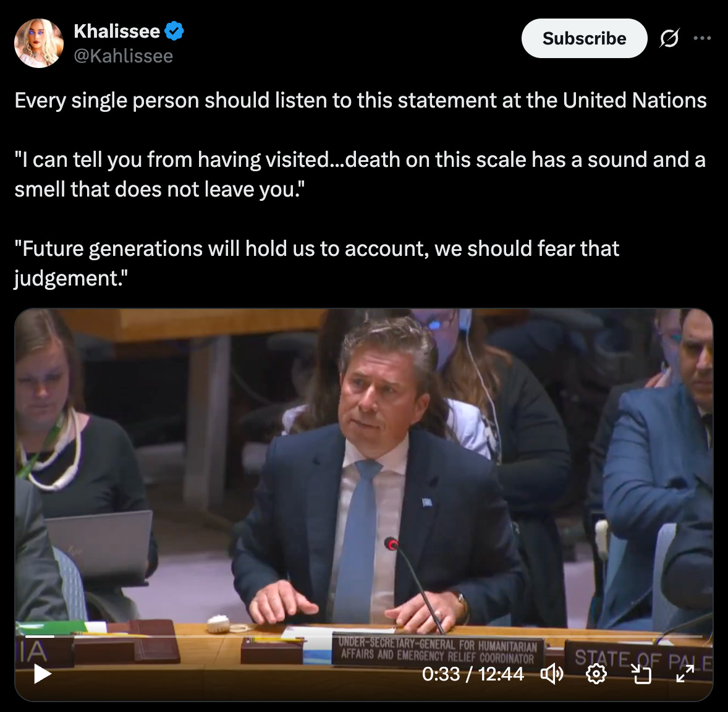
Task: Expand the video to fullscreen
Action: tap(685, 674)
